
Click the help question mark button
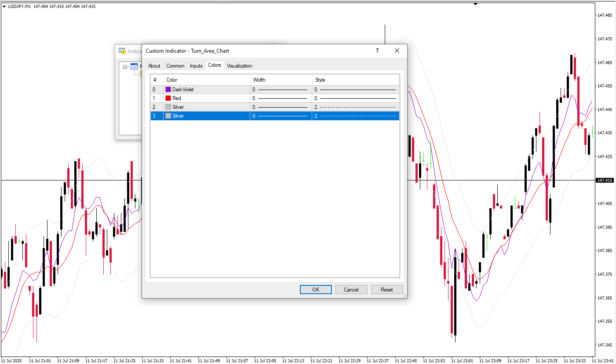click(377, 51)
